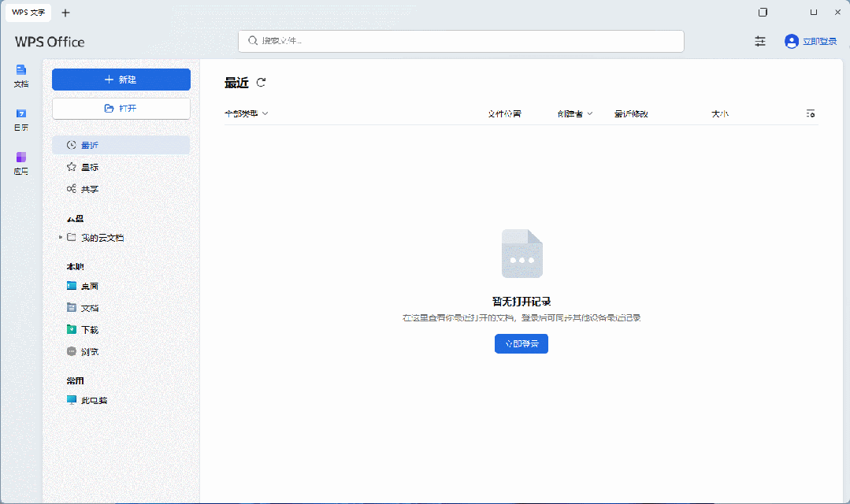Switch to the WPS 文字 tab
This screenshot has width=850, height=504.
point(28,13)
